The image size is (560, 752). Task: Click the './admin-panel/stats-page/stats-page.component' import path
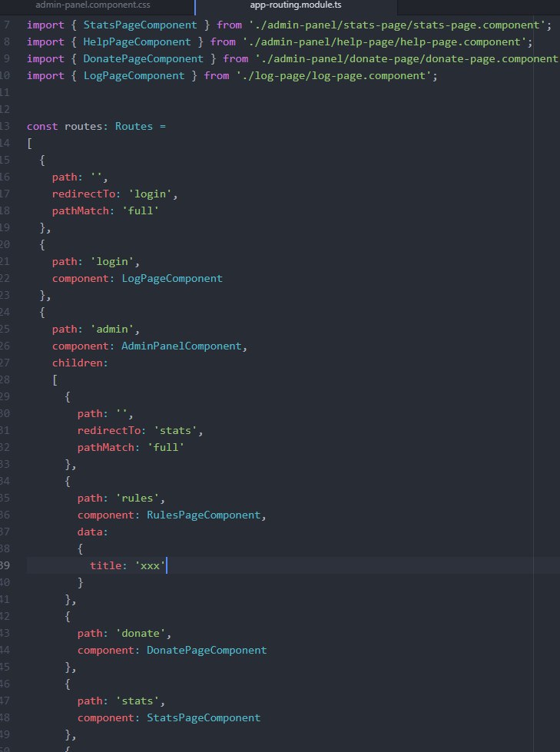[397, 25]
